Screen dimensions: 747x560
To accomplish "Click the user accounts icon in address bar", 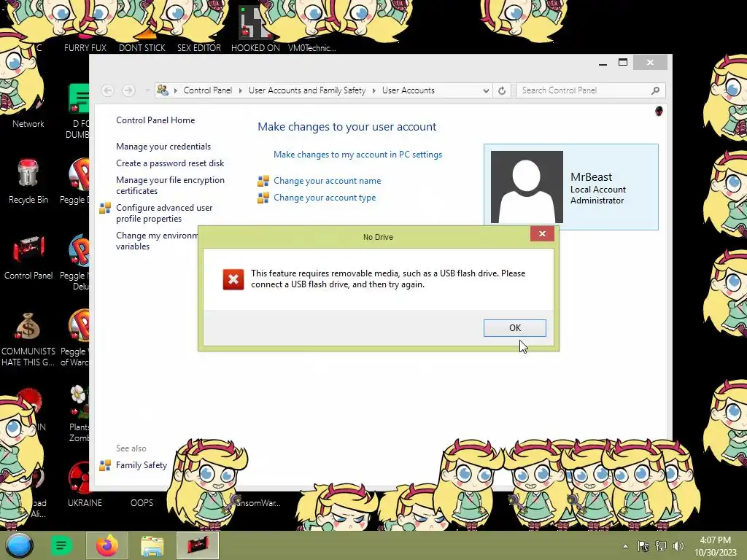I will point(163,90).
